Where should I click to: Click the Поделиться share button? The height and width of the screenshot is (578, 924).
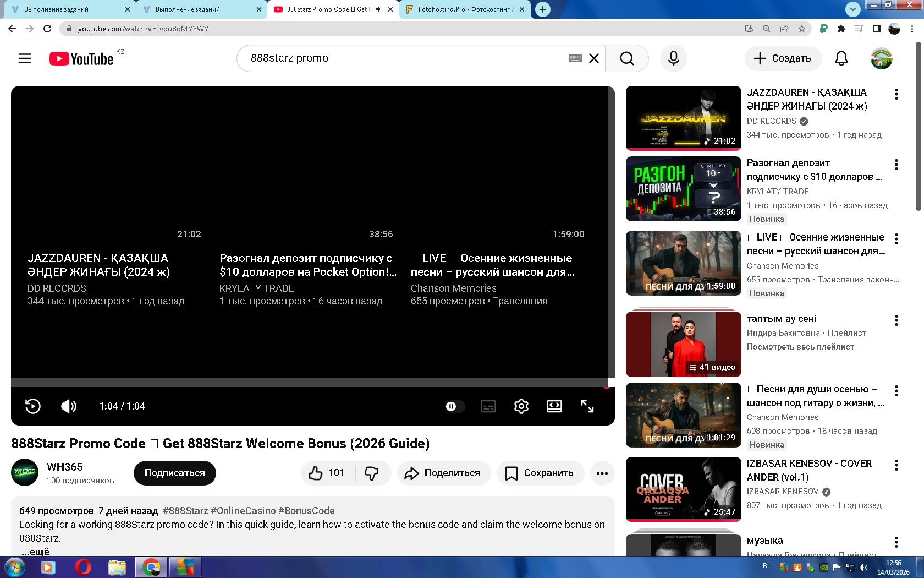click(x=443, y=473)
